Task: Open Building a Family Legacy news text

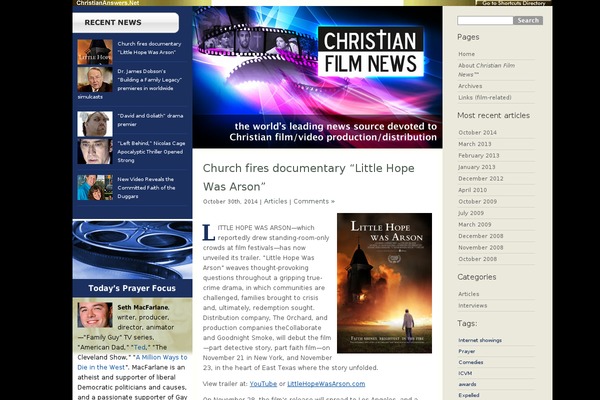Action: (x=130, y=84)
